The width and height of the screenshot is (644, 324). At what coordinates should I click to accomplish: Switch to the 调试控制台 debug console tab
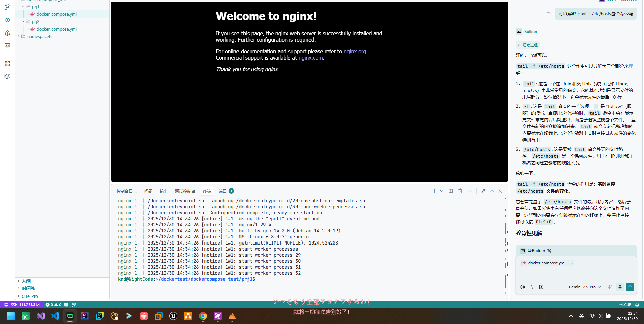tap(185, 191)
